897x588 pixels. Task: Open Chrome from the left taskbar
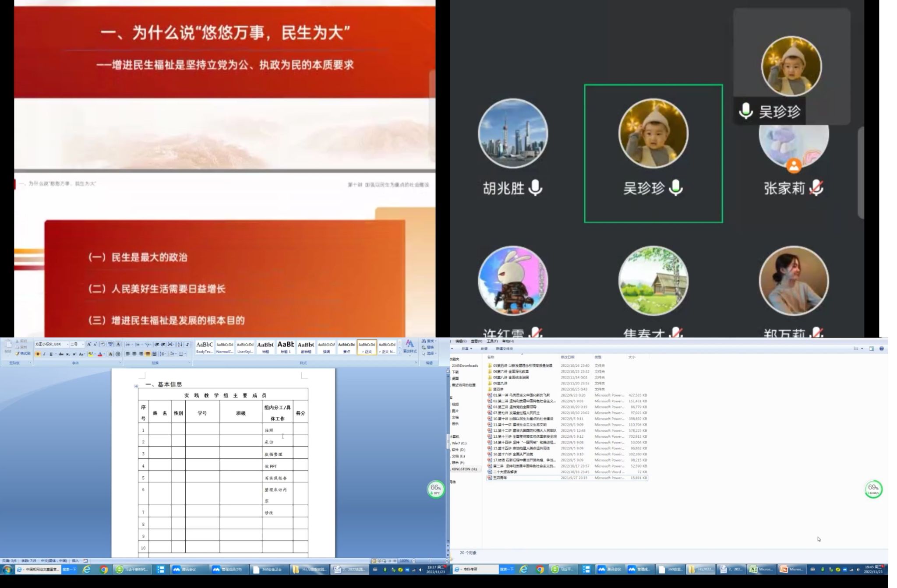pos(104,570)
